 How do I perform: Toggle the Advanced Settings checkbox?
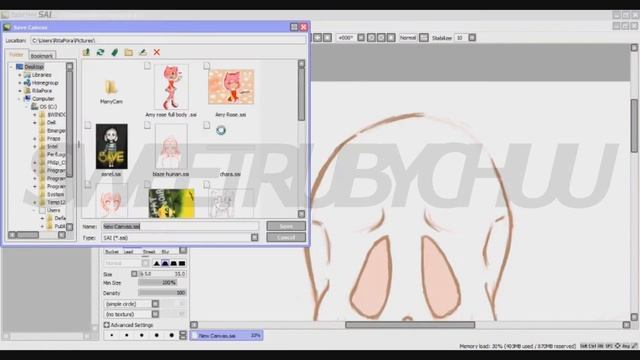[x=107, y=325]
